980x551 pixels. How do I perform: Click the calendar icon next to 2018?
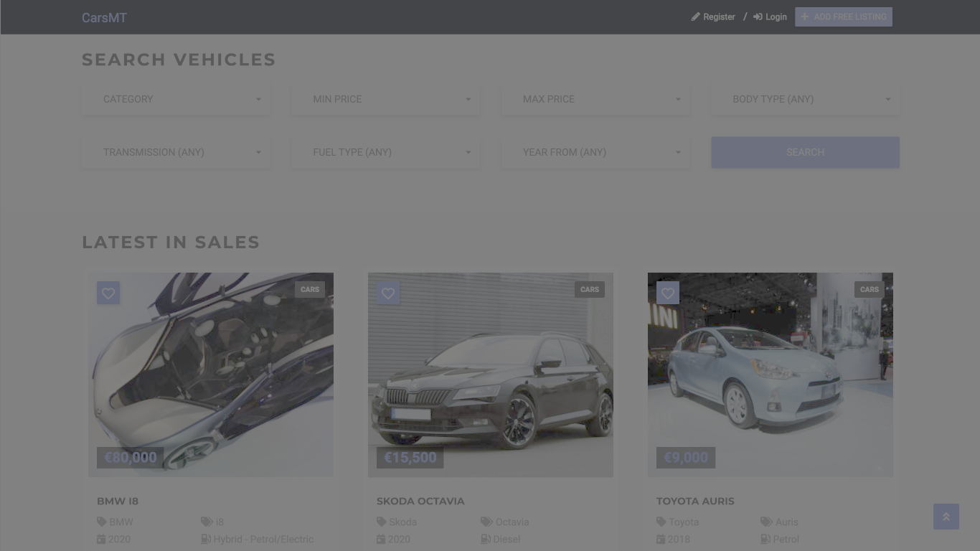point(661,539)
